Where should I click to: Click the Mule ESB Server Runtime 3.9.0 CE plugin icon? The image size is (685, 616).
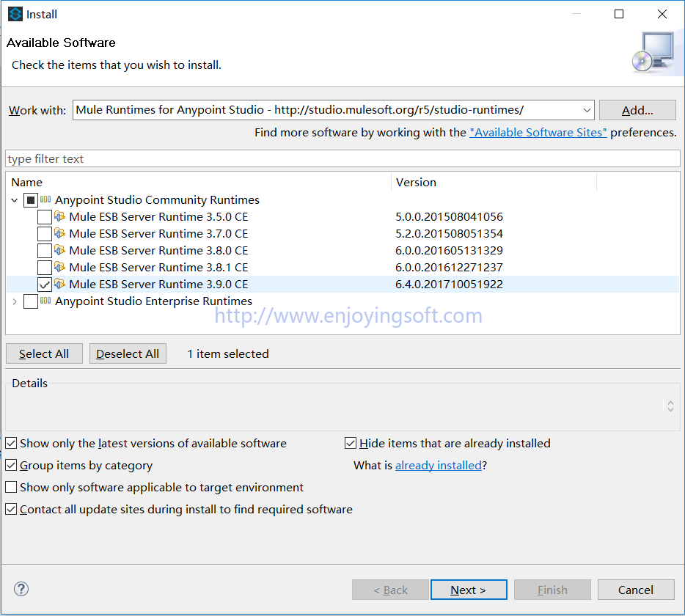click(59, 284)
